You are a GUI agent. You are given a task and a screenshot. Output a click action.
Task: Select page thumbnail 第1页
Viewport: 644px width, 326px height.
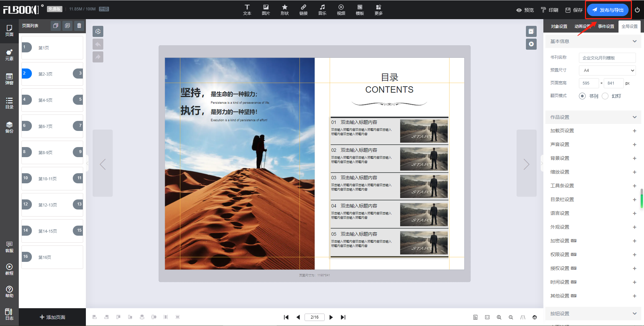(52, 48)
